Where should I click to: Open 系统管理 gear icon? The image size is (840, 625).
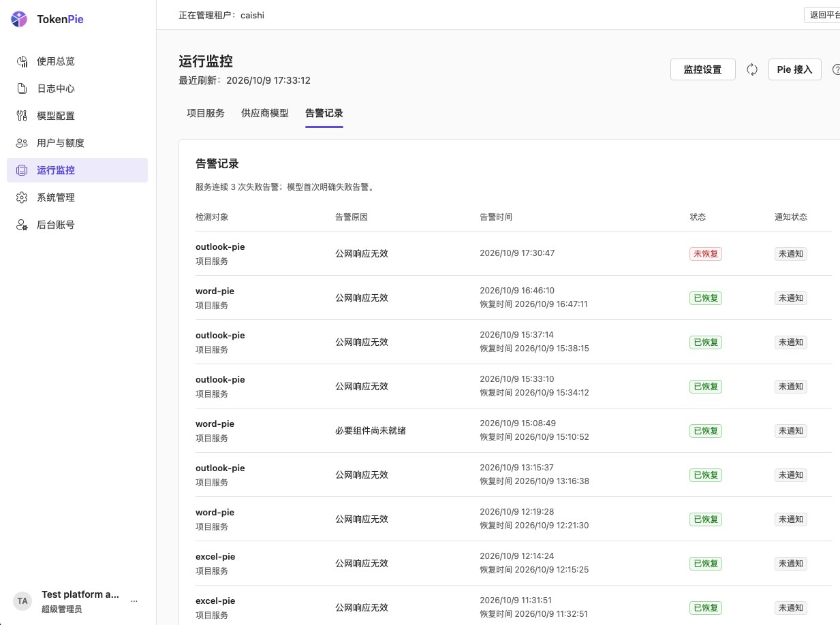tap(22, 197)
